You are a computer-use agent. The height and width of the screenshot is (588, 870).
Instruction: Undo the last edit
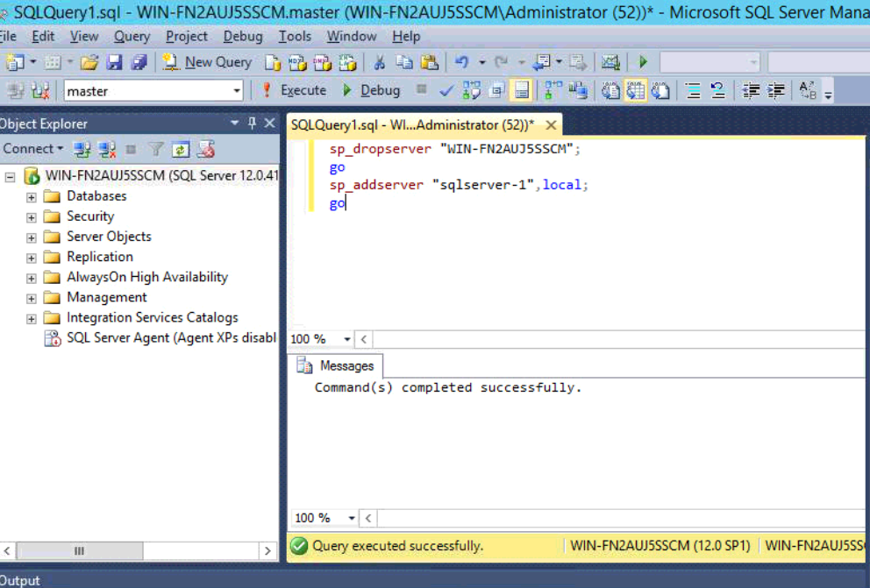[461, 62]
